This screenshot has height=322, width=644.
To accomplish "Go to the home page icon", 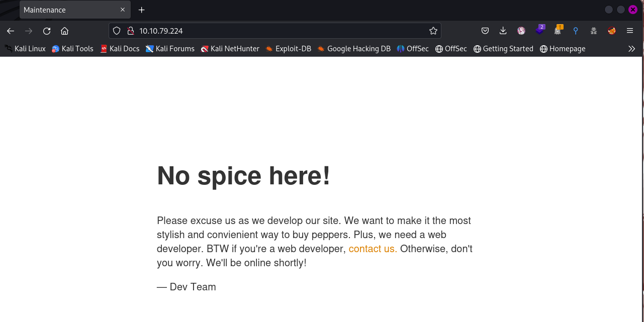I will pos(64,31).
